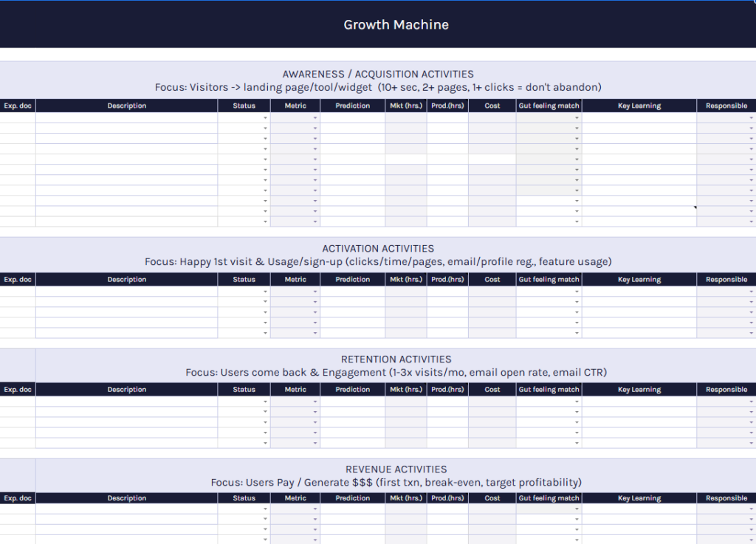Click the Awareness / Acquisition Activities heading
The image size is (756, 544).
click(378, 74)
